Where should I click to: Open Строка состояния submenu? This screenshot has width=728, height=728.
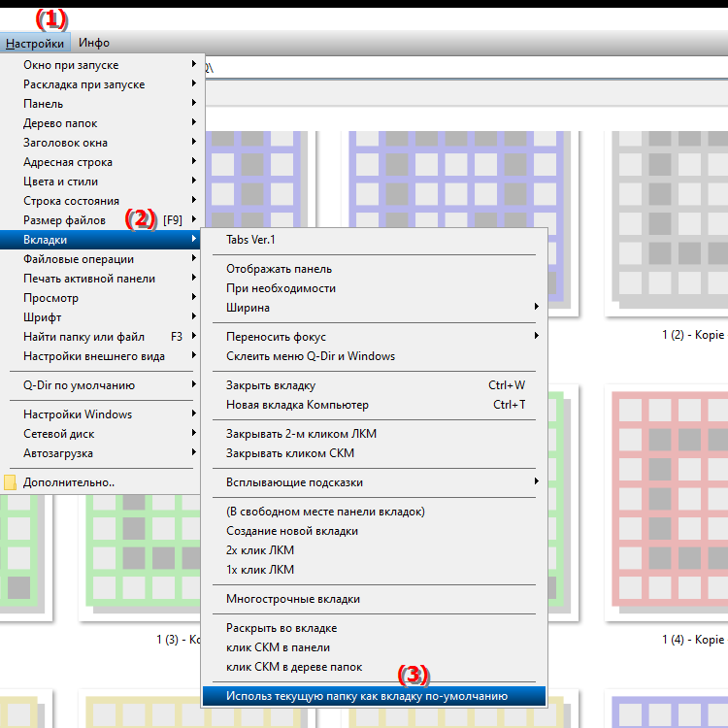100,201
